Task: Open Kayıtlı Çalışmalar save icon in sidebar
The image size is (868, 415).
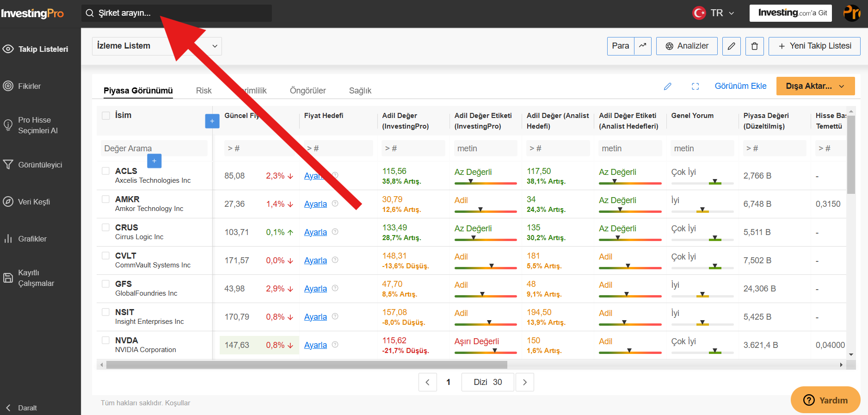Action: [8, 278]
